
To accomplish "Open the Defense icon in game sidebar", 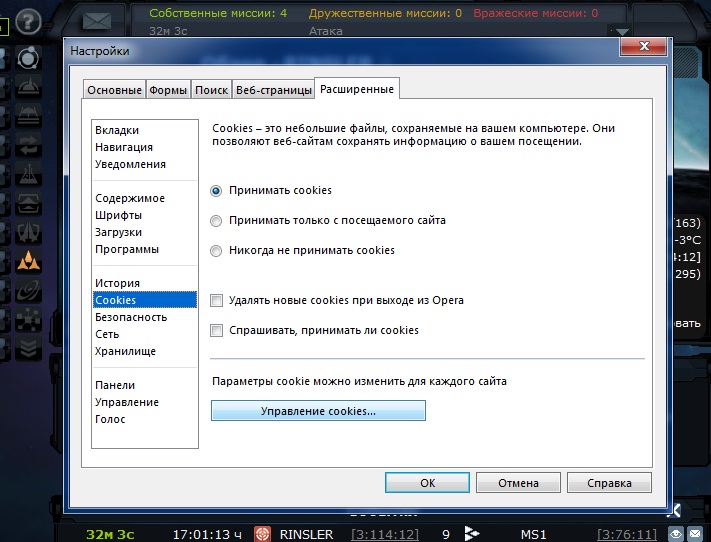I will point(28,231).
